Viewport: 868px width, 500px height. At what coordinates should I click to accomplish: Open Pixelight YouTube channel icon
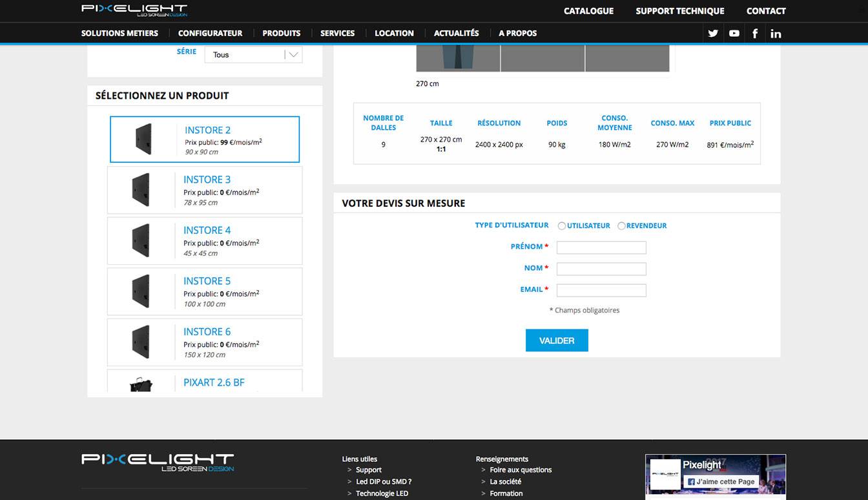click(x=734, y=33)
